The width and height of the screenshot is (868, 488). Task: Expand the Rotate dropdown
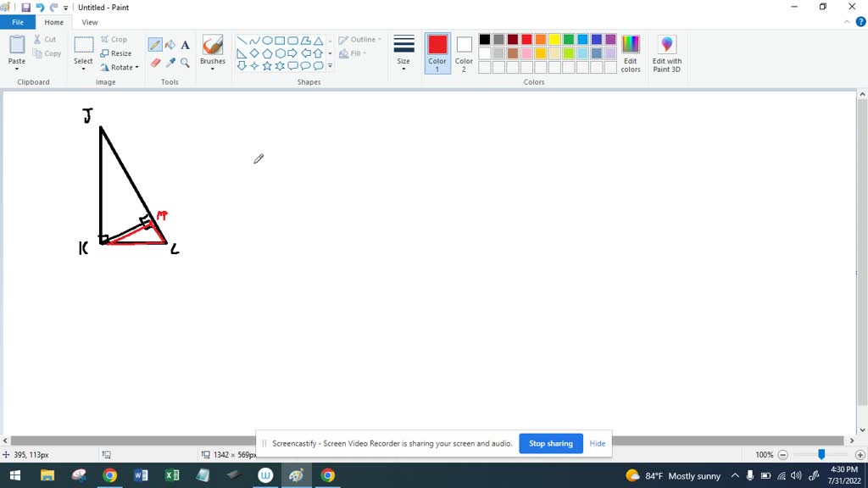point(120,68)
